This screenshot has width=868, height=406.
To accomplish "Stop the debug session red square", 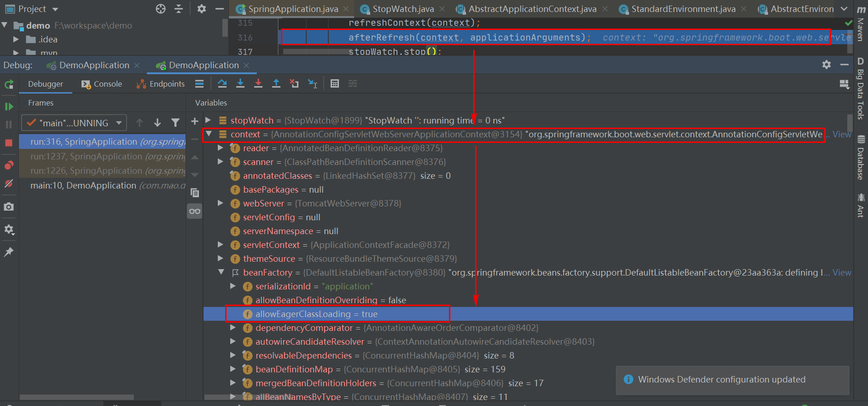I will click(x=9, y=143).
